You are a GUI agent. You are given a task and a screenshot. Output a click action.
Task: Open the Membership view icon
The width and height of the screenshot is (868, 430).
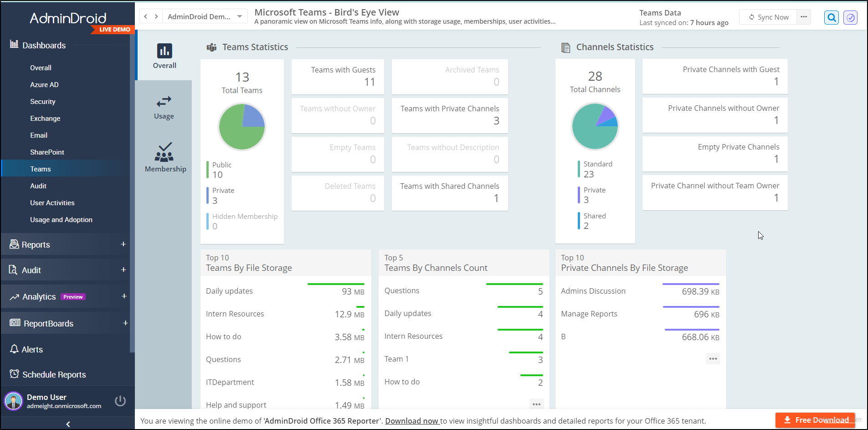[164, 154]
